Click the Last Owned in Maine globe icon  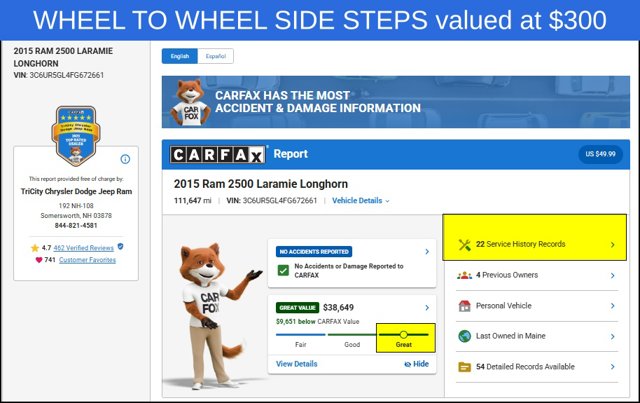click(464, 336)
